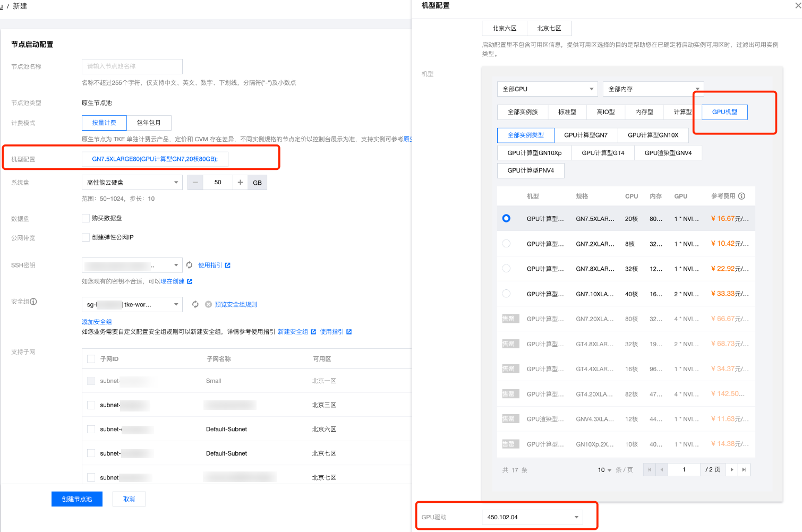Close the 机型配置 panel
Viewport: 802px width, 532px height.
click(x=798, y=5)
